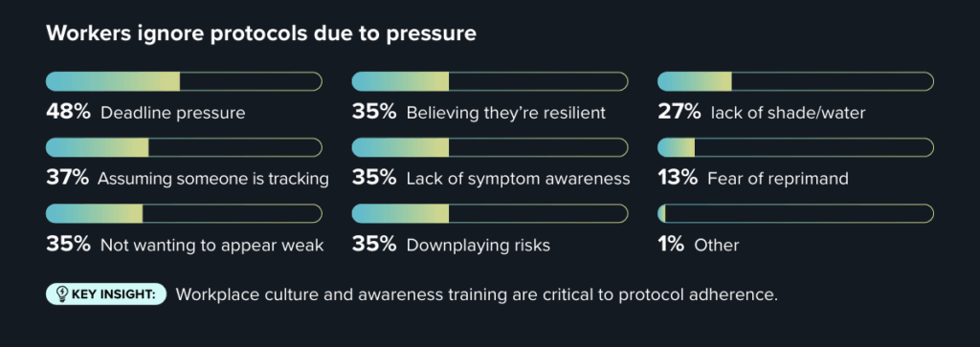
Task: Click the Fear of reprimand bar
Action: (795, 147)
